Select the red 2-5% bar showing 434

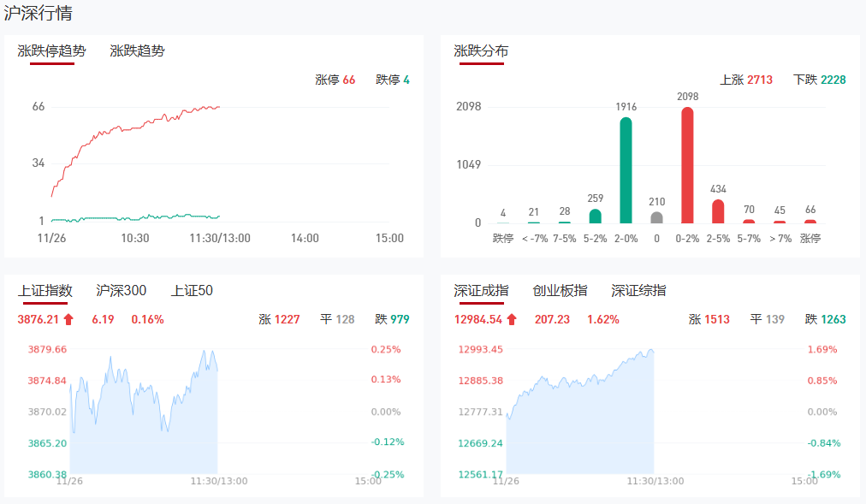[x=718, y=211]
